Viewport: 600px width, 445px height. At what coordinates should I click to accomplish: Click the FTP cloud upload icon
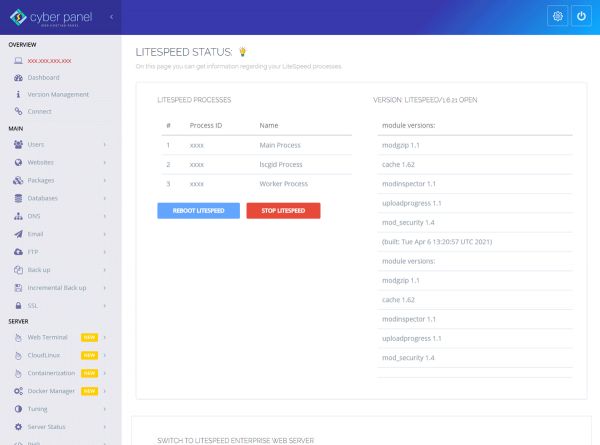click(x=18, y=252)
